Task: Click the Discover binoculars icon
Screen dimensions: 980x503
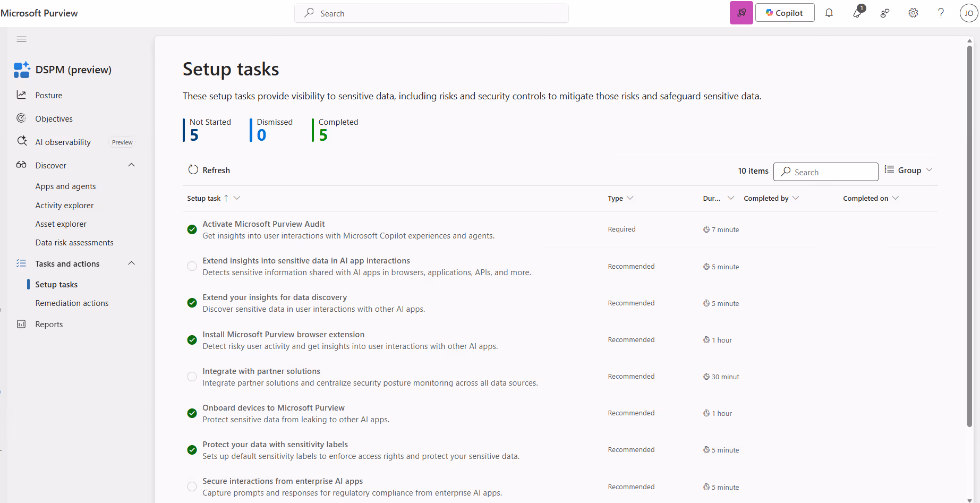Action: pyautogui.click(x=21, y=165)
